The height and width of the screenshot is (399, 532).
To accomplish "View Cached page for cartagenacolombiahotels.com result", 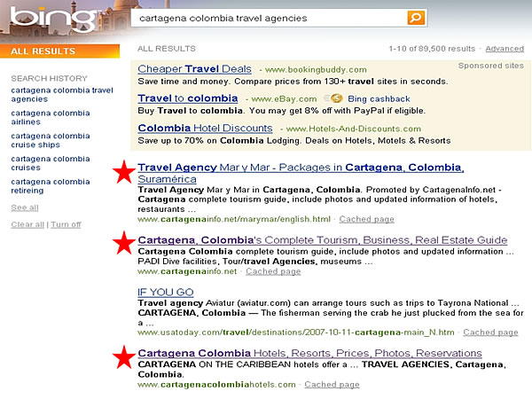I will tap(332, 385).
